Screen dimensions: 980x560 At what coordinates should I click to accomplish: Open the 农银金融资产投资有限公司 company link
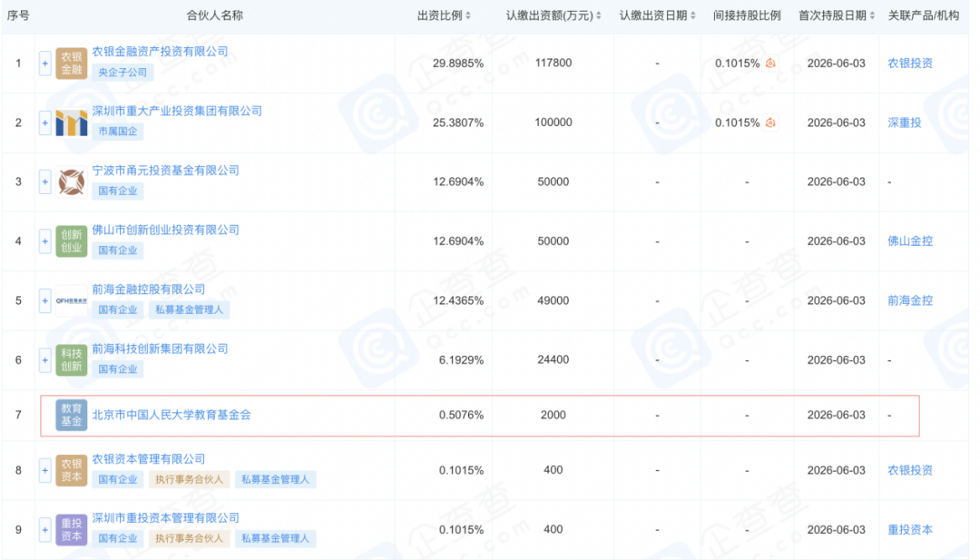pyautogui.click(x=160, y=52)
